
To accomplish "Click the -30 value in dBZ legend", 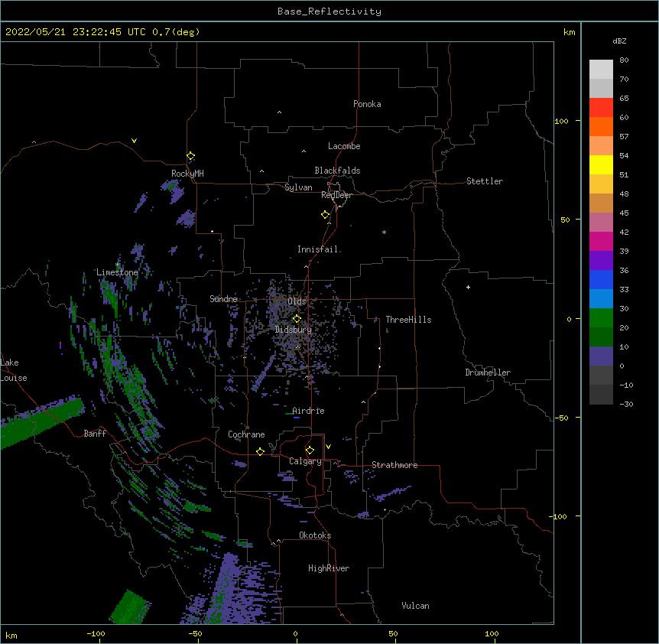I will coord(626,404).
